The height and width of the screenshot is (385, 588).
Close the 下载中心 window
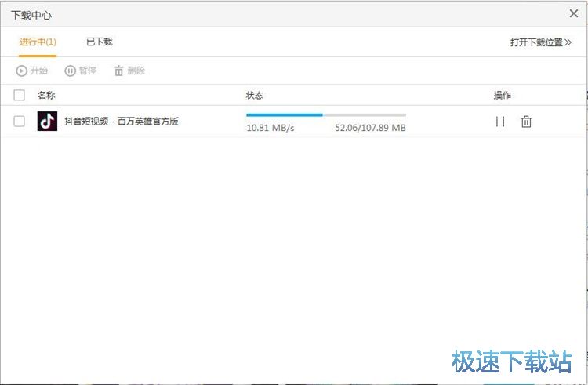point(573,13)
